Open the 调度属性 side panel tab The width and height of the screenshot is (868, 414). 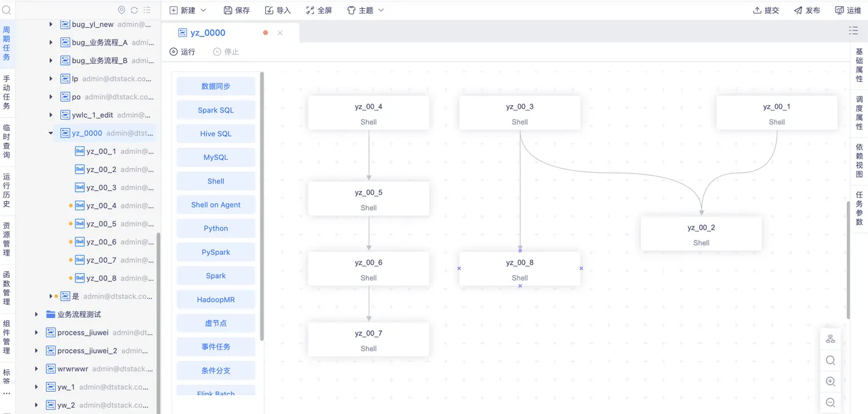coord(859,113)
